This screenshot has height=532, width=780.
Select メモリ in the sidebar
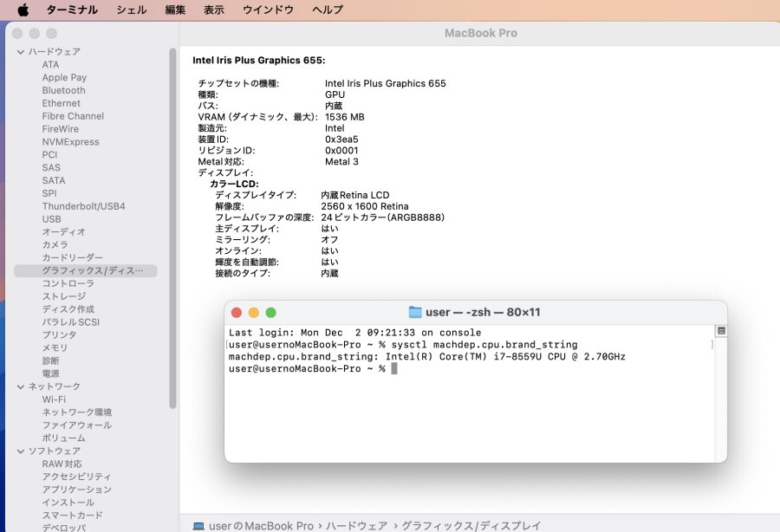[x=55, y=348]
